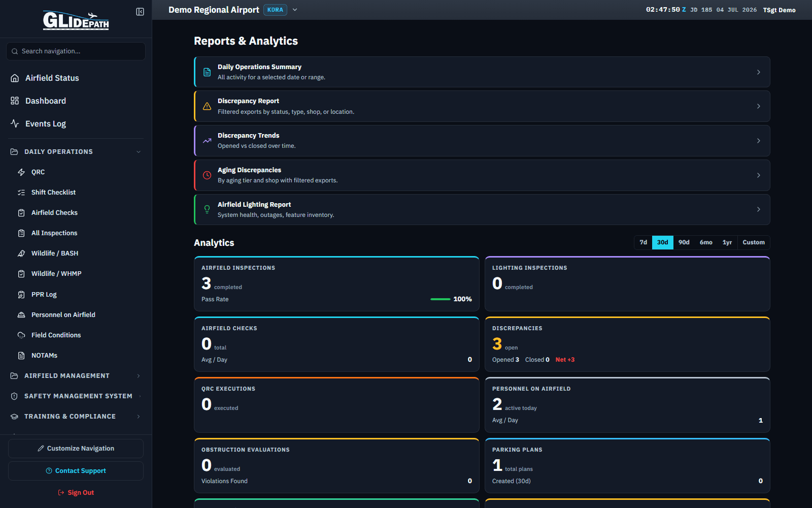Click the Contact Support button
812x508 pixels.
pyautogui.click(x=76, y=471)
